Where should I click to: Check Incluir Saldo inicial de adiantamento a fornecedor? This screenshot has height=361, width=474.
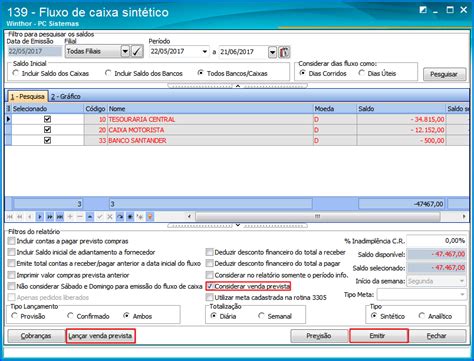coord(12,252)
